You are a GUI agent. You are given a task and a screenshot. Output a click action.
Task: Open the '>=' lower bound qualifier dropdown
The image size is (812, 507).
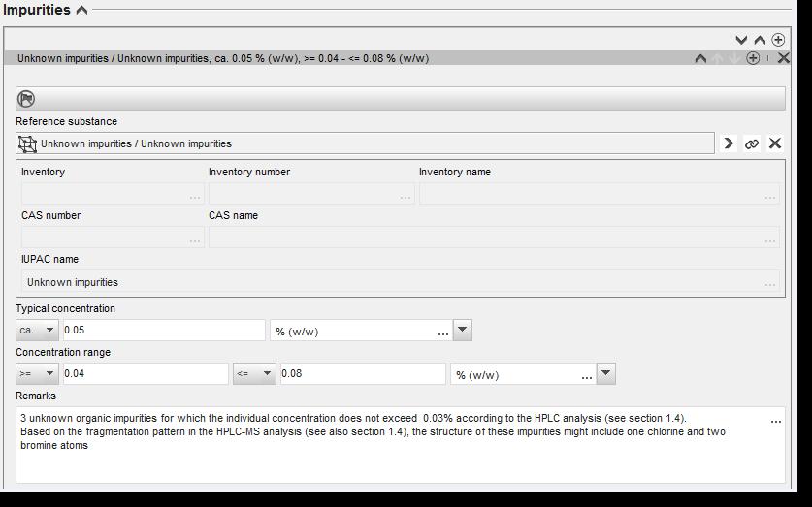tap(37, 373)
